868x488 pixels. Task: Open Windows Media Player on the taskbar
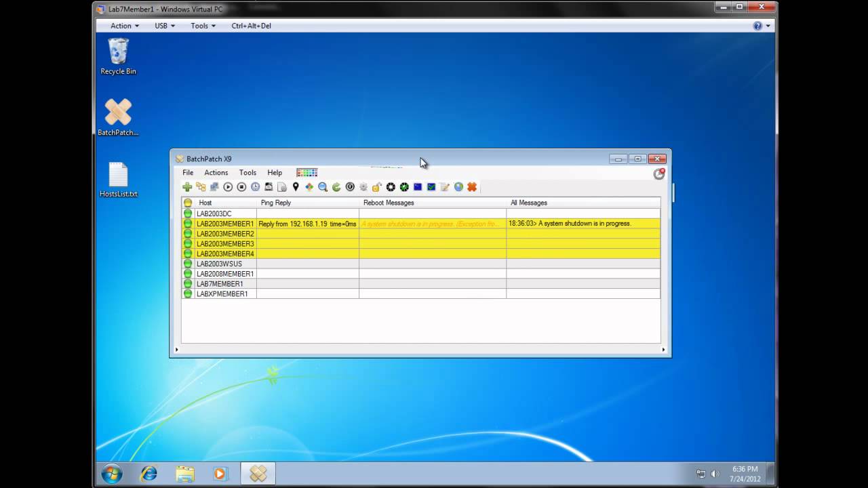click(x=221, y=473)
